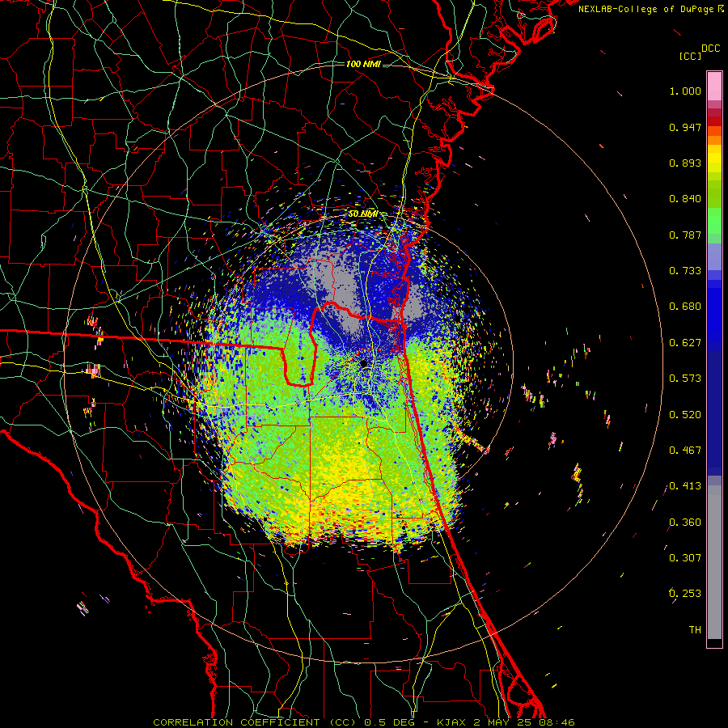Click the bright green band of the color bar
This screenshot has height=728, width=728.
click(x=714, y=221)
